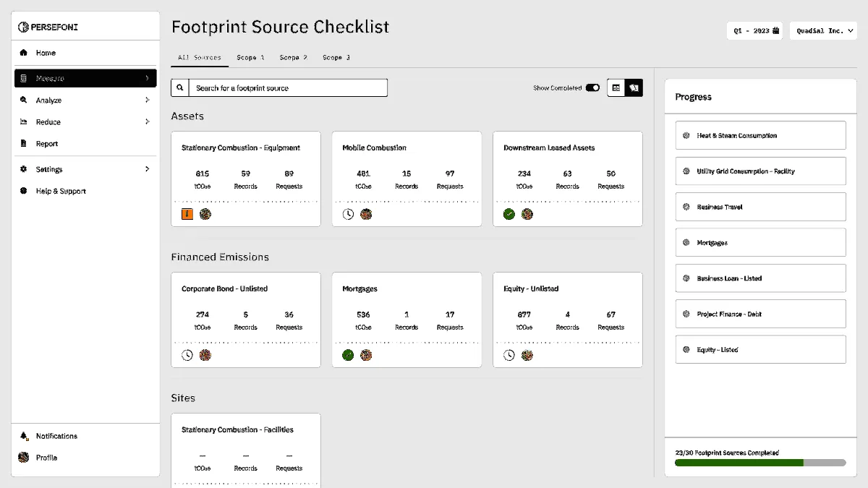Toggle the Show Completed switch
This screenshot has width=868, height=488.
(x=592, y=88)
